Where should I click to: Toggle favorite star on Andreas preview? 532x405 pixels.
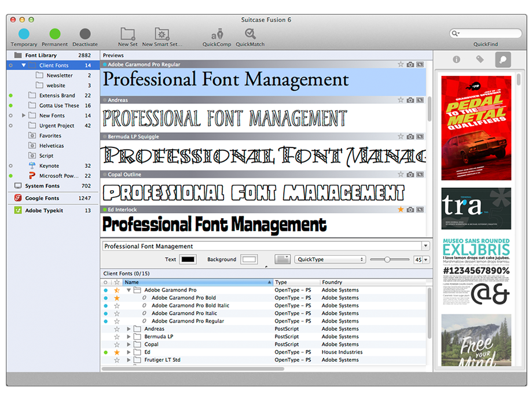tap(401, 100)
